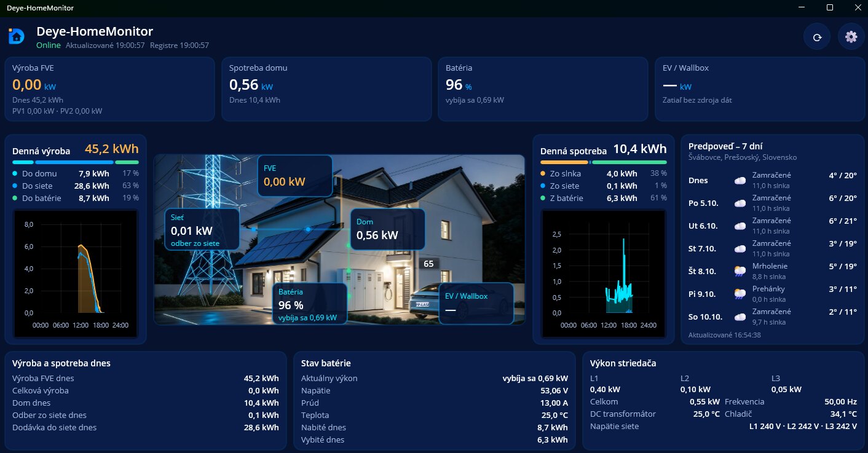868x453 pixels.
Task: Open settings with the gear icon
Action: click(x=851, y=37)
